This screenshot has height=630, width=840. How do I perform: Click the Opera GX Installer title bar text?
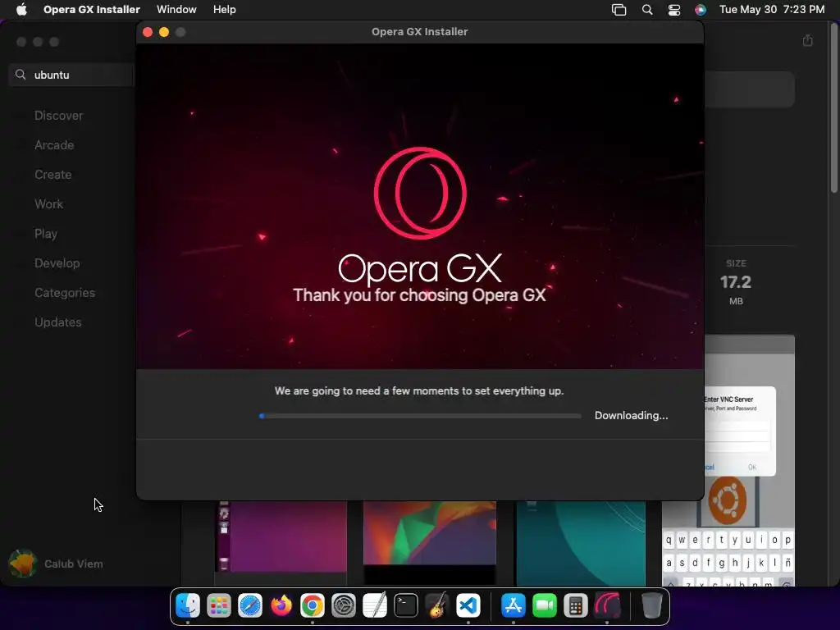pyautogui.click(x=419, y=32)
